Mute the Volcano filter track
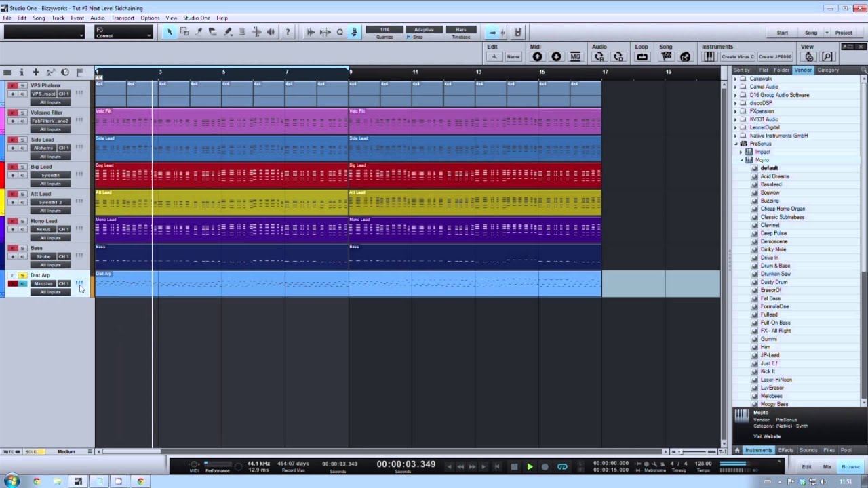The image size is (868, 488). coord(12,113)
